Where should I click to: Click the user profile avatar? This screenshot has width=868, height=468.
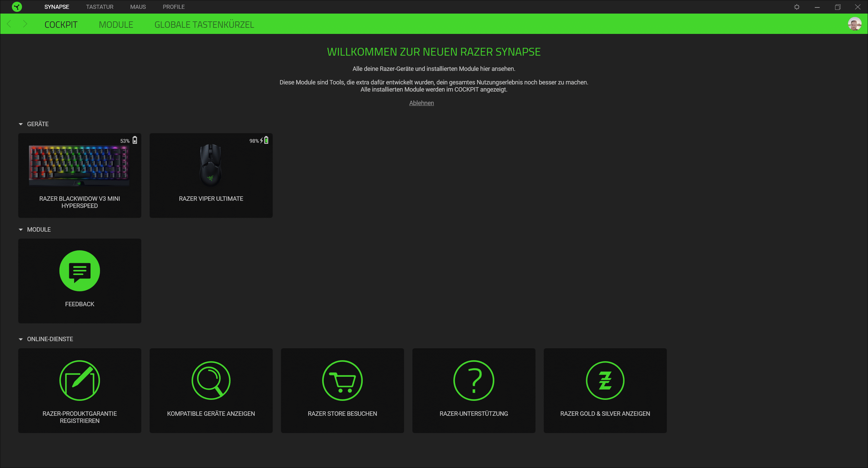pos(854,24)
